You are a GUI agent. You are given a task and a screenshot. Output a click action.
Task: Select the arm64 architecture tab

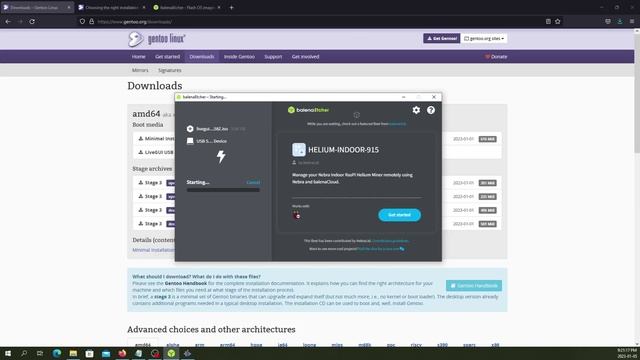[x=227, y=345]
